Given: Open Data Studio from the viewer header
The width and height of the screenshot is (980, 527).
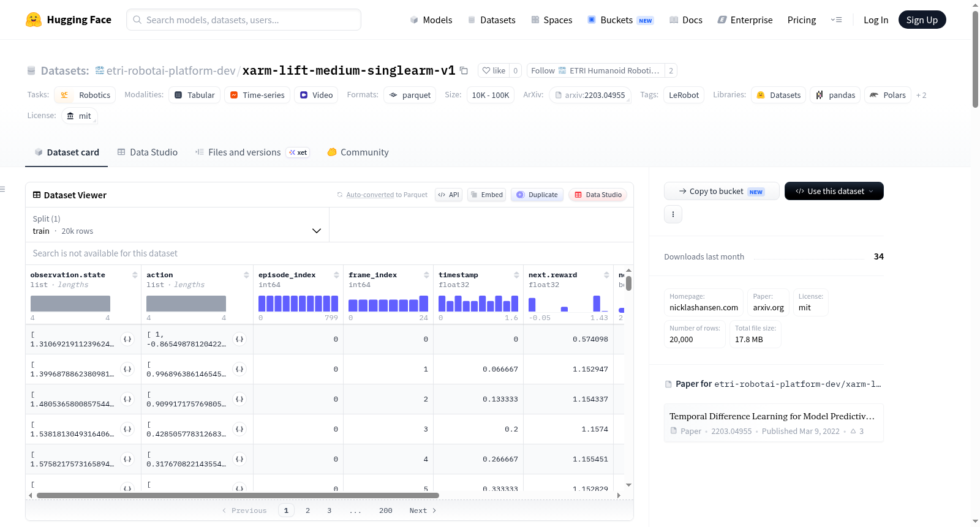Looking at the screenshot, I should [x=598, y=195].
